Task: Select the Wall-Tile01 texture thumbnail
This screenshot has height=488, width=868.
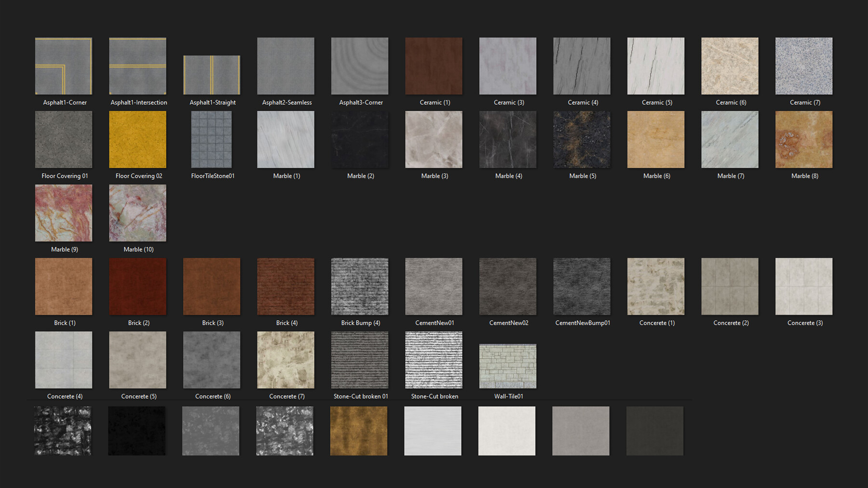Action: 508,366
